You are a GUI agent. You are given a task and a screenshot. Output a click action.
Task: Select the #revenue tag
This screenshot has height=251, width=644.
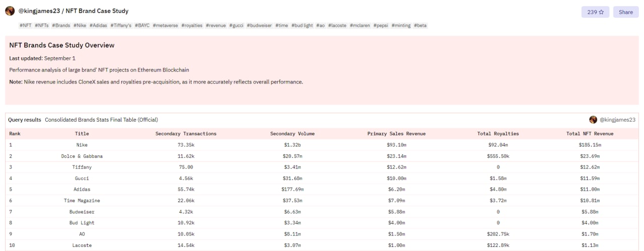(216, 25)
